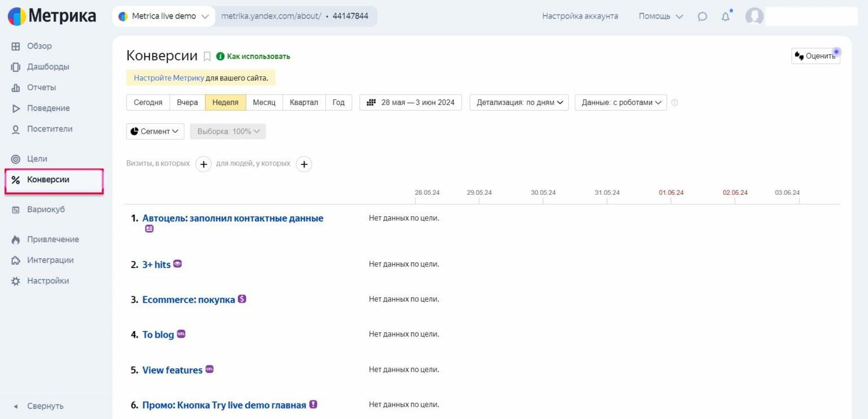Click the help question icon beside Данные dropdown
This screenshot has height=419, width=868.
674,103
